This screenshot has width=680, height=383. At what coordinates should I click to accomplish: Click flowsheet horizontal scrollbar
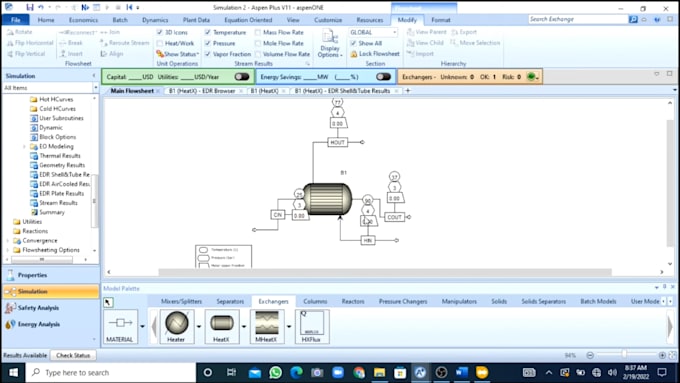tap(385, 272)
